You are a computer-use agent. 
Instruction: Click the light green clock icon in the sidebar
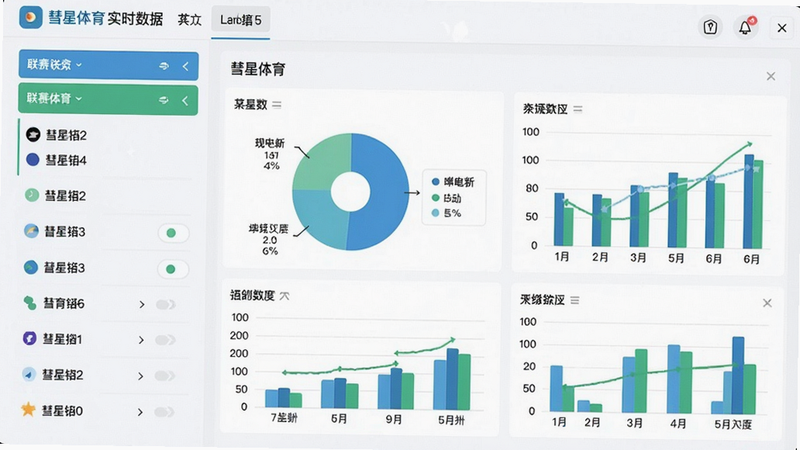click(x=32, y=195)
